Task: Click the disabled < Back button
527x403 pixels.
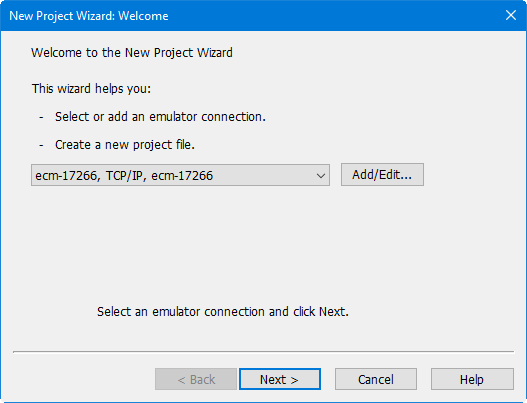Action: (196, 379)
